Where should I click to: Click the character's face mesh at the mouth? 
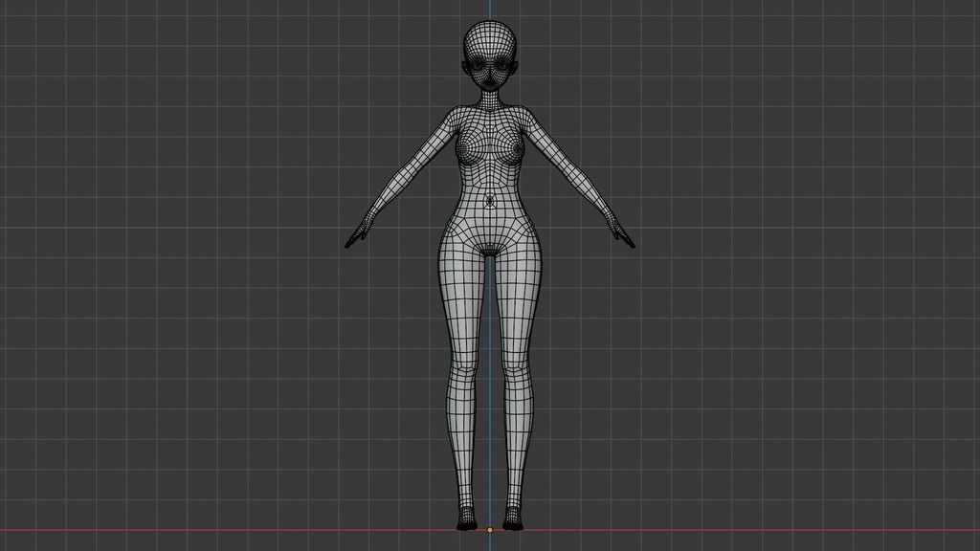click(x=490, y=78)
